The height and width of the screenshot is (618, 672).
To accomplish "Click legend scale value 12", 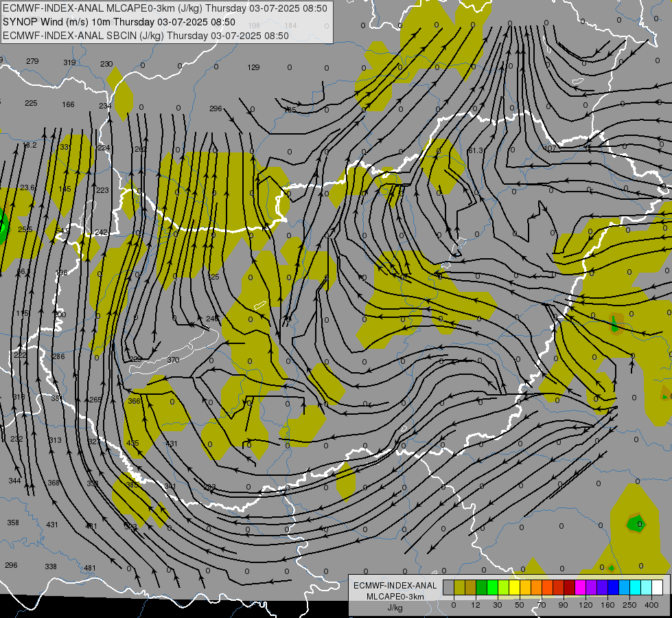I will click(x=475, y=605).
